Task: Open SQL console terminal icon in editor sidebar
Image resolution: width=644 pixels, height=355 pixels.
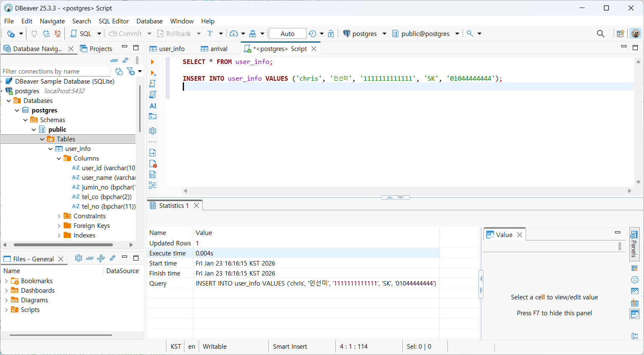Action: click(153, 117)
